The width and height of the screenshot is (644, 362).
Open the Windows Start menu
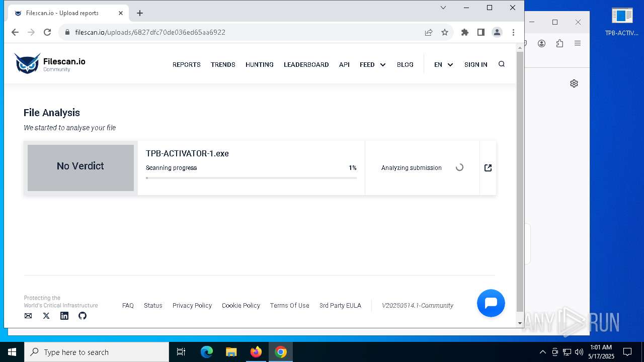pyautogui.click(x=12, y=352)
